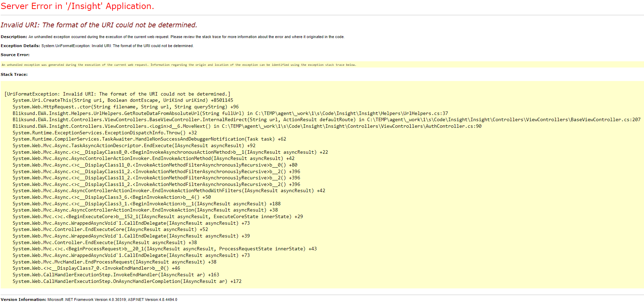Screen dimensions: 644x304
Task: Click the TaskAwaiter.HandleNonSuccessAndDebuggerNotification line
Action: 150,139
